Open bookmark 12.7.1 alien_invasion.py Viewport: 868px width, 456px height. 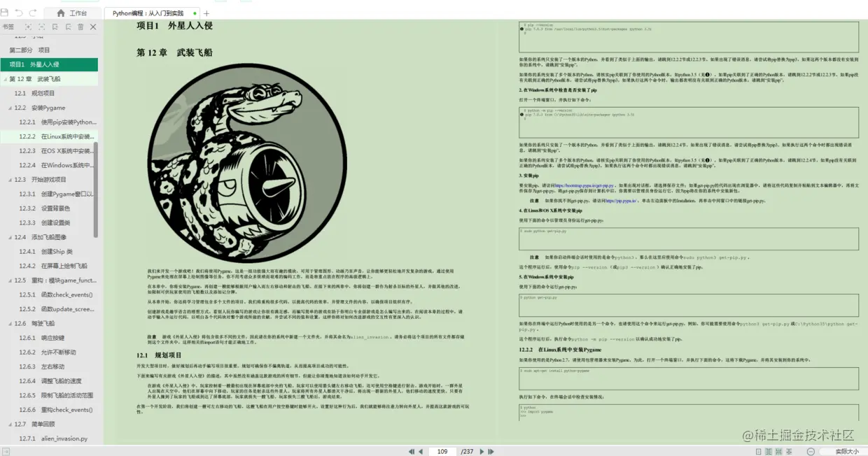point(54,439)
